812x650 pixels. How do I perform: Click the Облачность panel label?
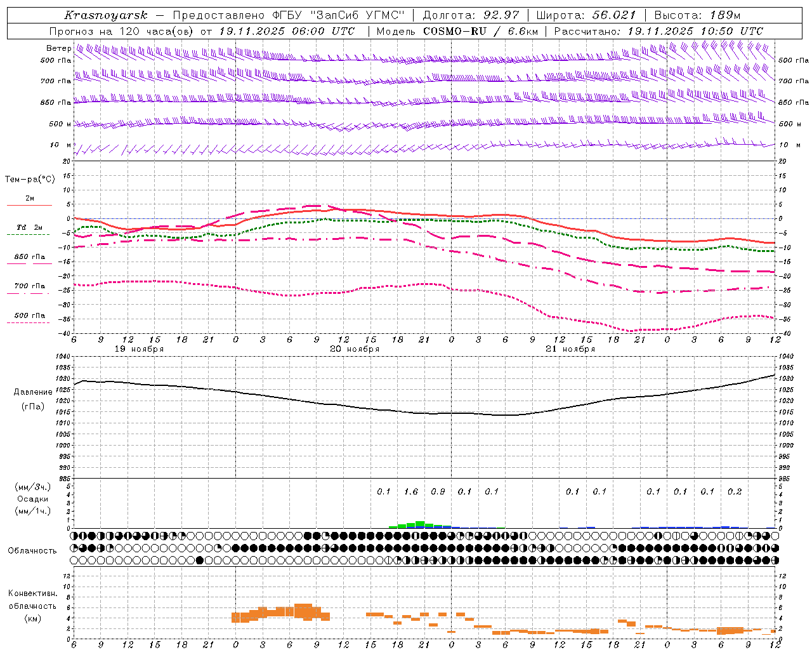pyautogui.click(x=32, y=551)
